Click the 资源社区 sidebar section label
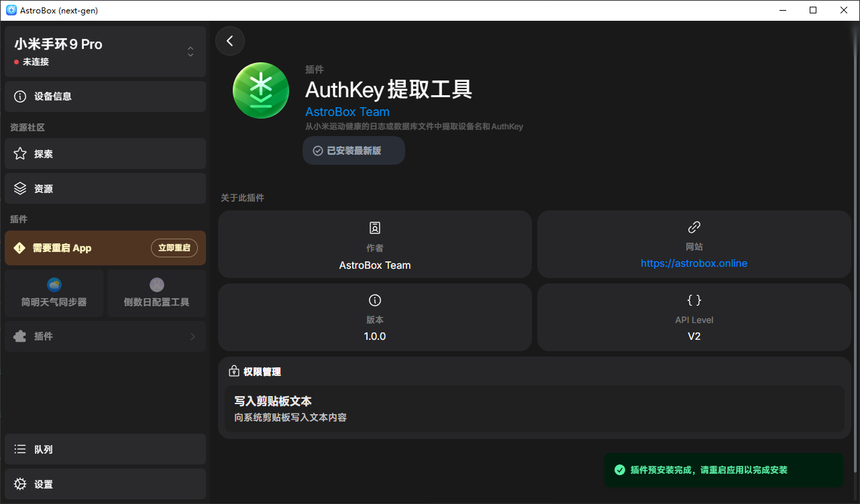Image resolution: width=860 pixels, height=504 pixels. [28, 127]
